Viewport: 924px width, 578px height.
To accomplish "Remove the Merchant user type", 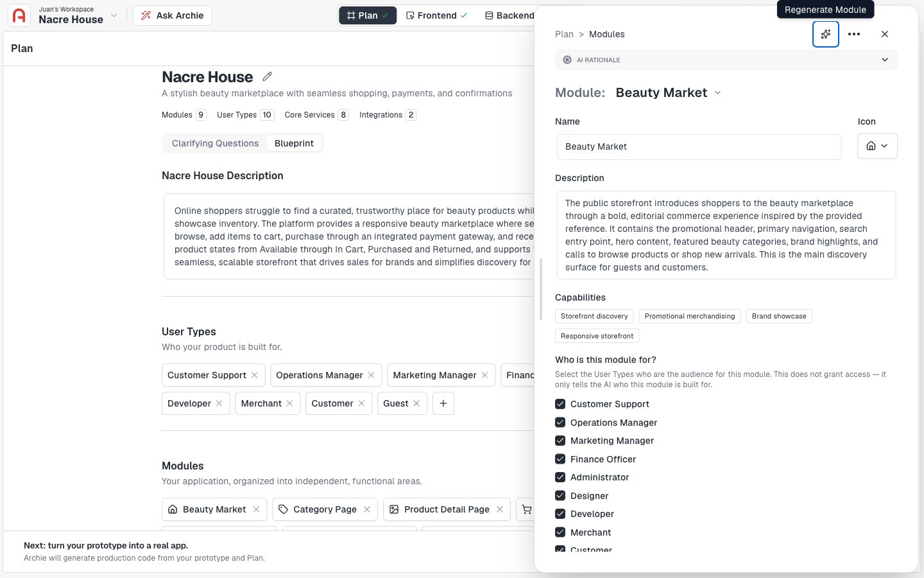I will 290,403.
